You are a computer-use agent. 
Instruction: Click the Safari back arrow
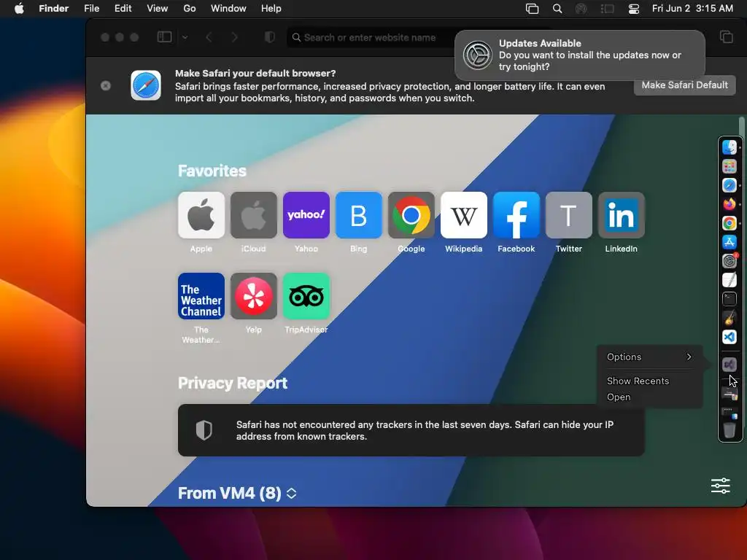209,37
